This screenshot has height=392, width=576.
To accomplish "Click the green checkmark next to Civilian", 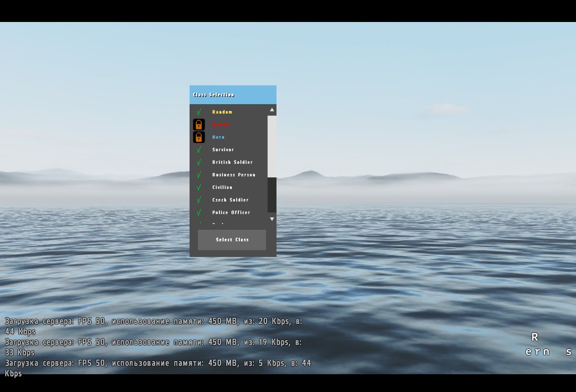I will 199,187.
